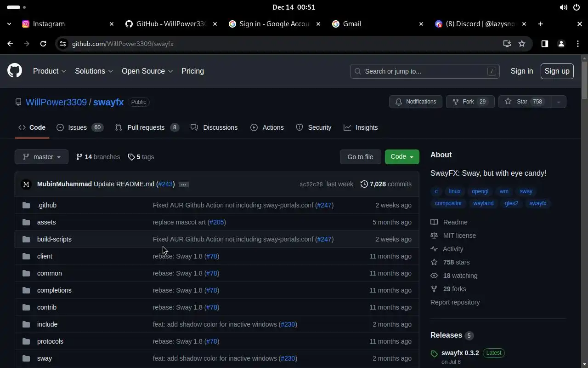
Task: Open the Product dropdown menu
Action: (50, 71)
